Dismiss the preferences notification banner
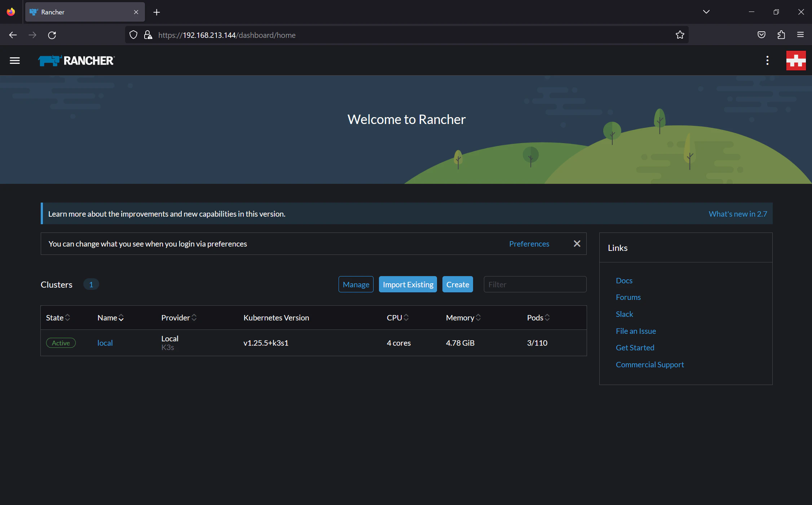Viewport: 812px width, 505px height. tap(577, 244)
